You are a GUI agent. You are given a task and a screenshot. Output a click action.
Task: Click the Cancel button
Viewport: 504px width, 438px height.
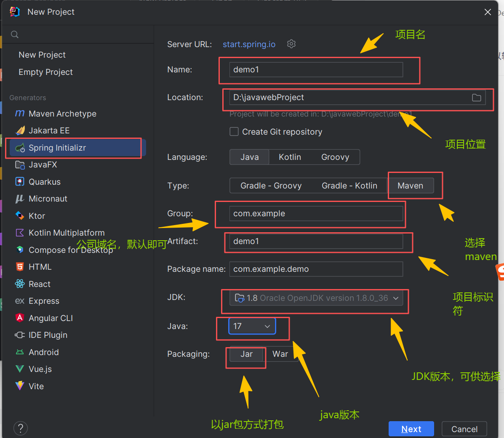[x=464, y=429]
